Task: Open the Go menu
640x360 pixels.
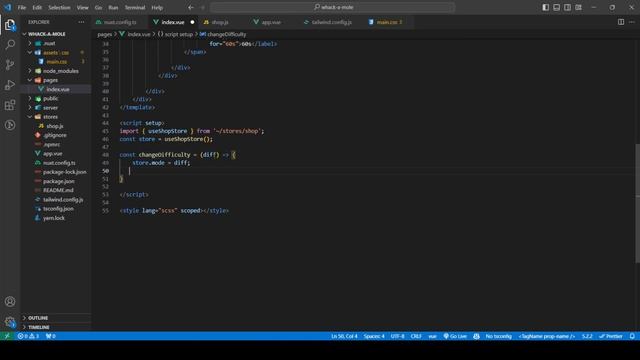Action: tap(98, 7)
